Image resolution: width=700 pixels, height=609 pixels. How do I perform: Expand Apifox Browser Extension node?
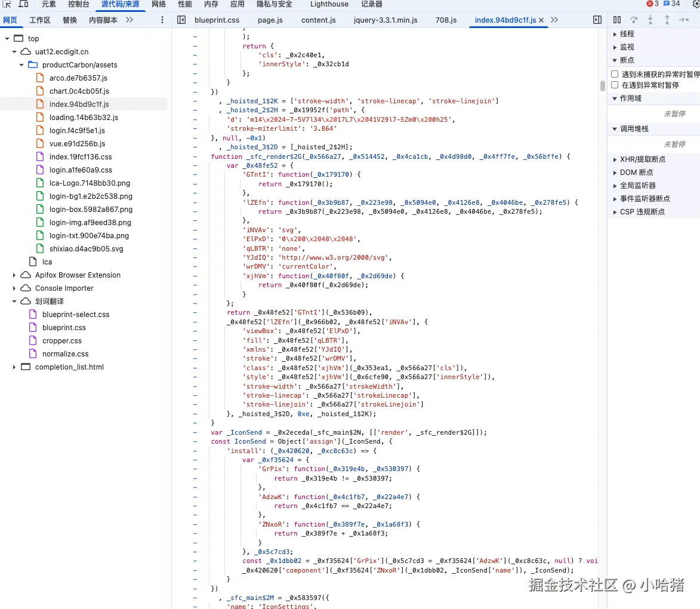pyautogui.click(x=14, y=275)
